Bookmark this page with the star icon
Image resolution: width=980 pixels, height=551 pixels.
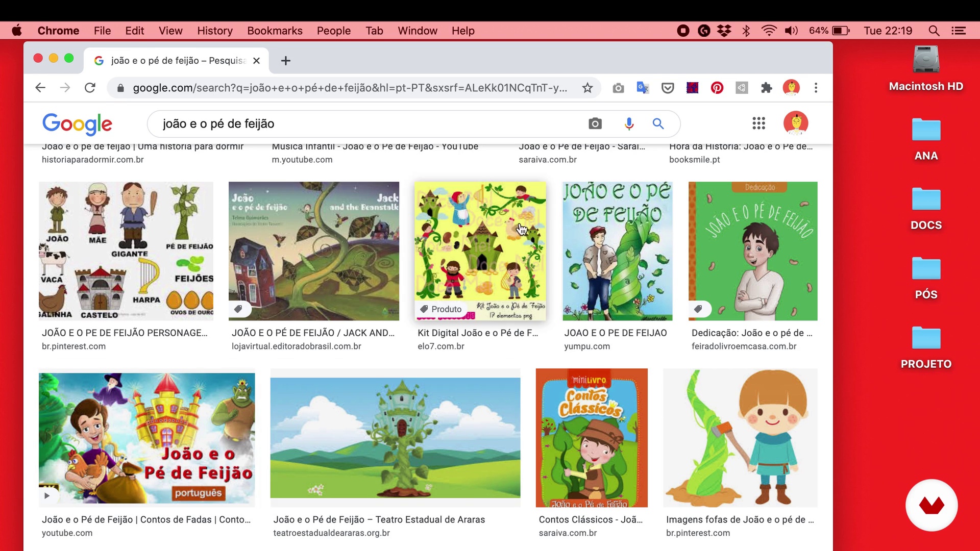[587, 88]
